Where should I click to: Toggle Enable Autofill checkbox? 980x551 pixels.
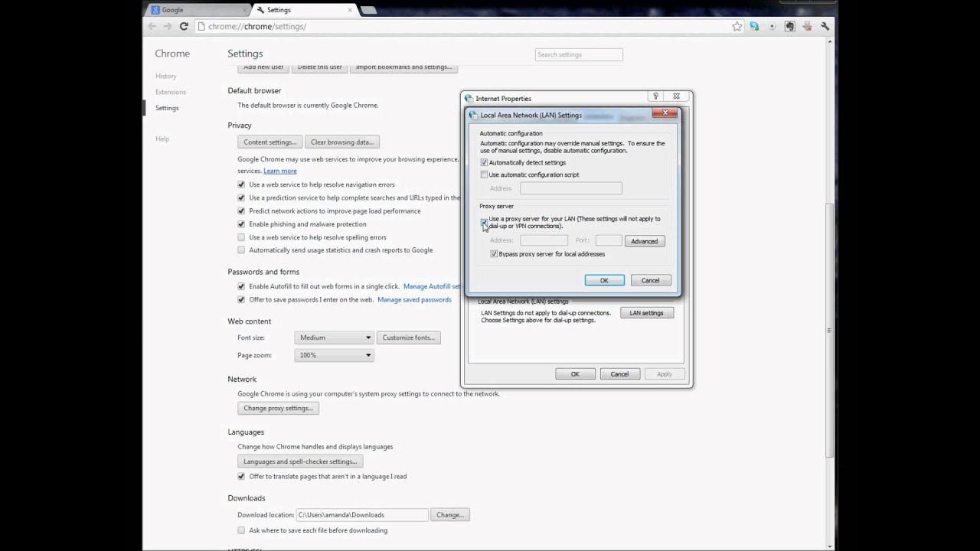tap(241, 286)
